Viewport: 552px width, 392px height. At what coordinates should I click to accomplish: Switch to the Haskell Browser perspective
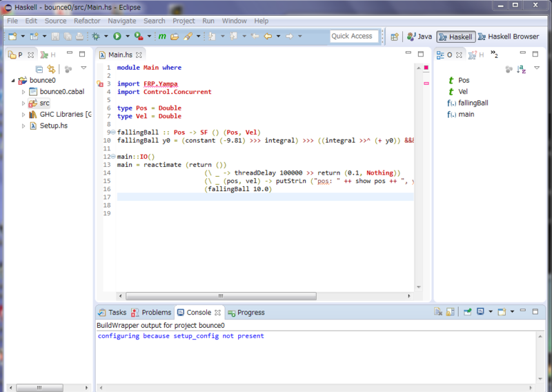(x=509, y=37)
